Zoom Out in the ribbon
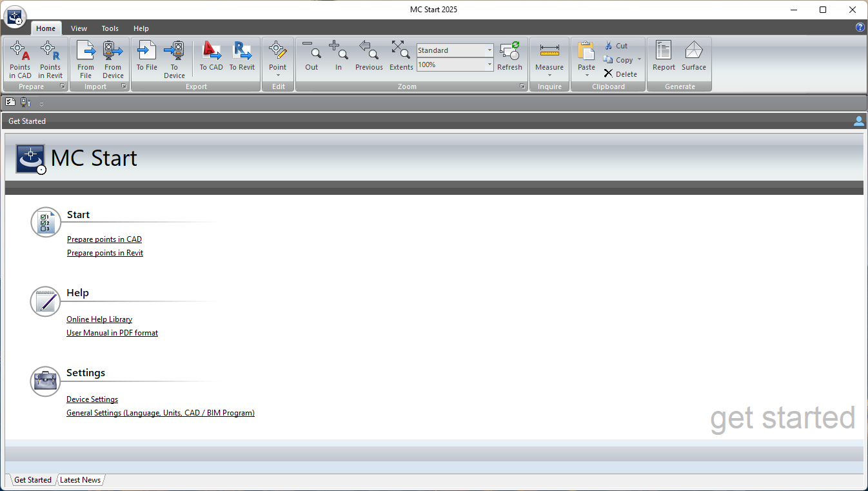This screenshot has height=491, width=868. point(311,56)
